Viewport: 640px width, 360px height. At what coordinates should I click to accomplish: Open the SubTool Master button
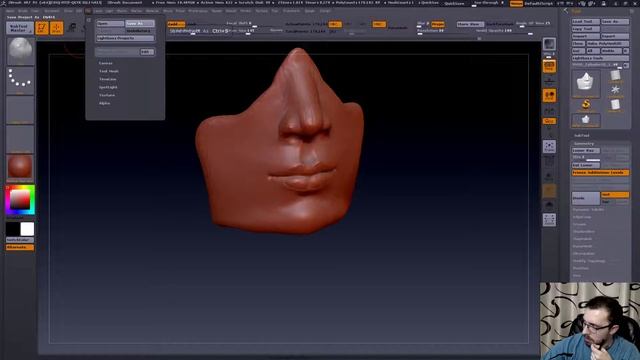click(20, 28)
